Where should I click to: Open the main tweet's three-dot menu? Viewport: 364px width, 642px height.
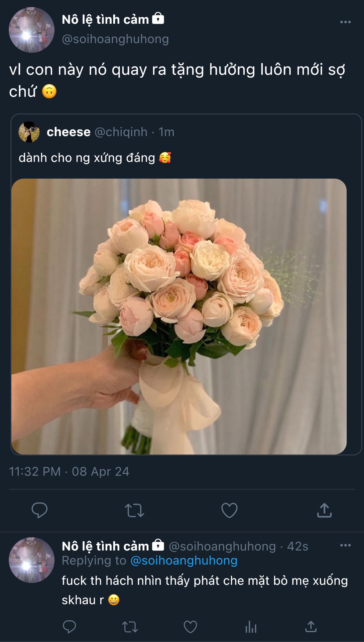345,22
